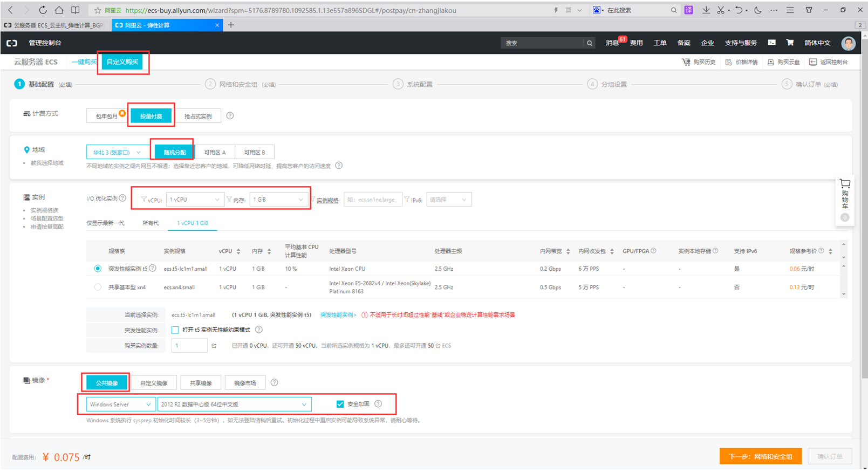The width and height of the screenshot is (868, 473).
Task: Click the help icon next to 镜像市场
Action: tap(274, 383)
